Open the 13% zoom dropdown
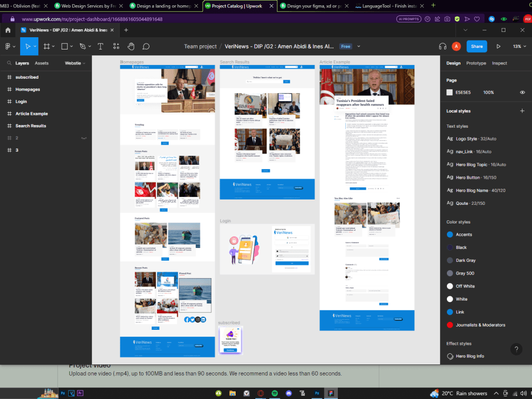 pos(519,46)
